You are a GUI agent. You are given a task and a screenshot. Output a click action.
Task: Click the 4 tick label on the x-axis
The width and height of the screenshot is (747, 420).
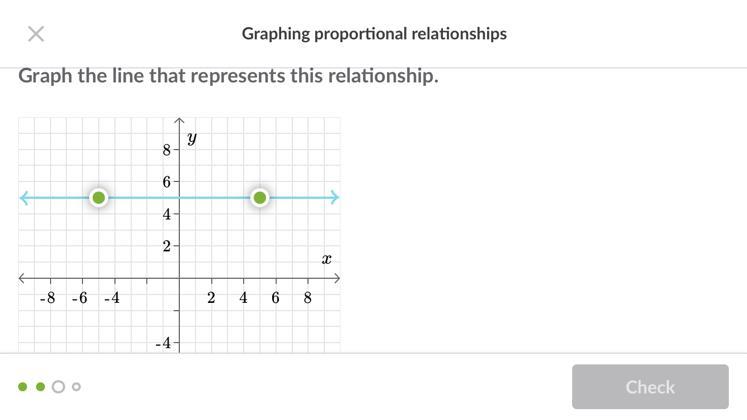coord(243,298)
